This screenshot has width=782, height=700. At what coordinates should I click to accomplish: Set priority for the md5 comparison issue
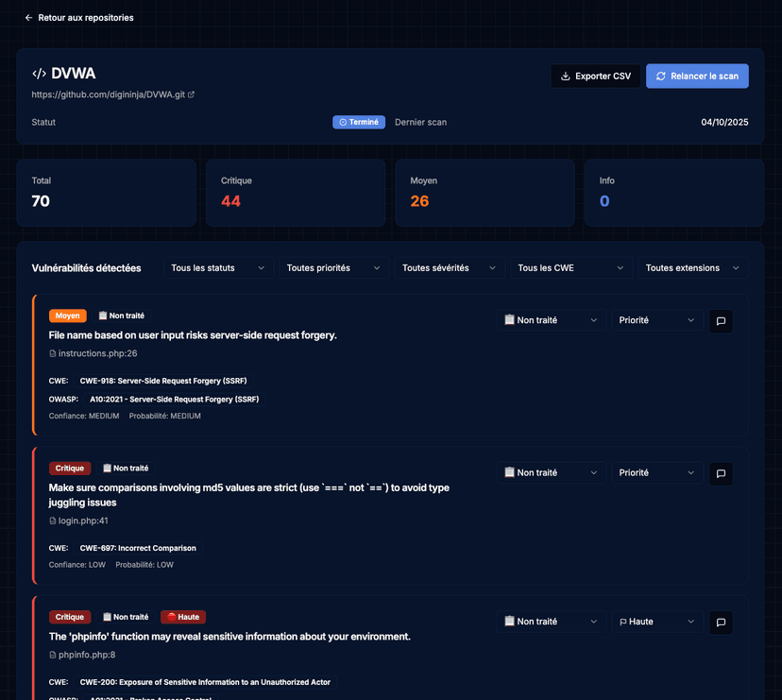click(656, 472)
